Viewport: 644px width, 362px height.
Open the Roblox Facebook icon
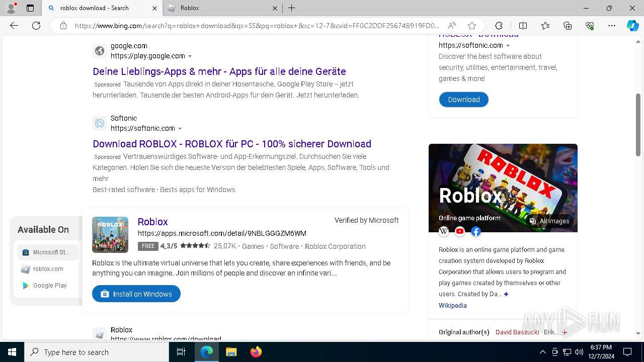[476, 231]
